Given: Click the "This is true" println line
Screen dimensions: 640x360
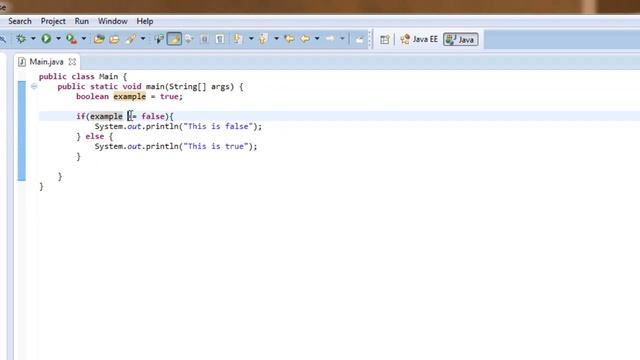Looking at the screenshot, I should pyautogui.click(x=176, y=146).
